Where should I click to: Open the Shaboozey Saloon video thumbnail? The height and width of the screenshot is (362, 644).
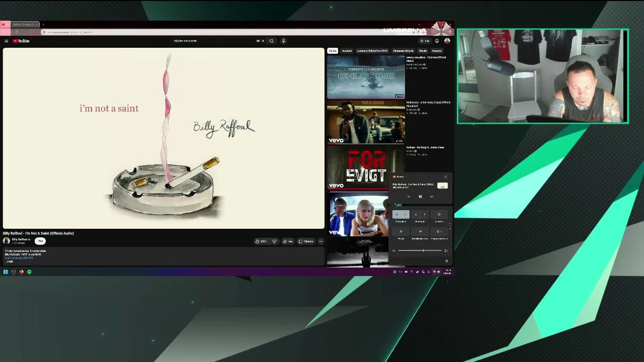click(x=366, y=122)
